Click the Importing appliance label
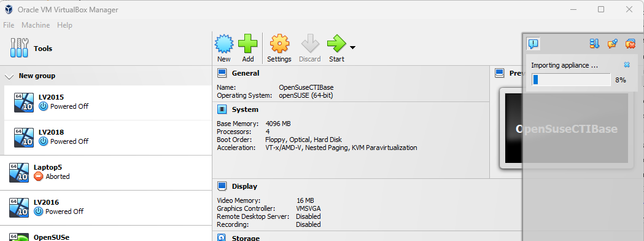This screenshot has width=644, height=241. click(x=564, y=65)
